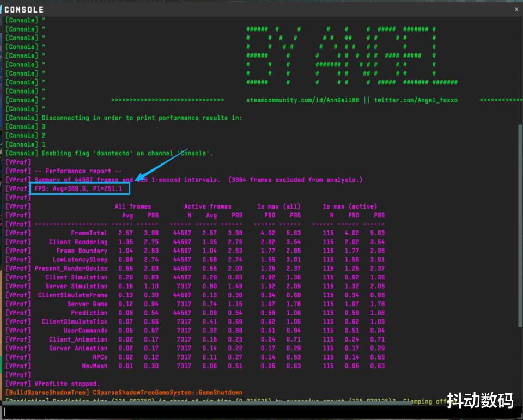The image size is (523, 420).
Task: Click Server Game's Active frames Avg 0.74
Action: pyautogui.click(x=209, y=304)
